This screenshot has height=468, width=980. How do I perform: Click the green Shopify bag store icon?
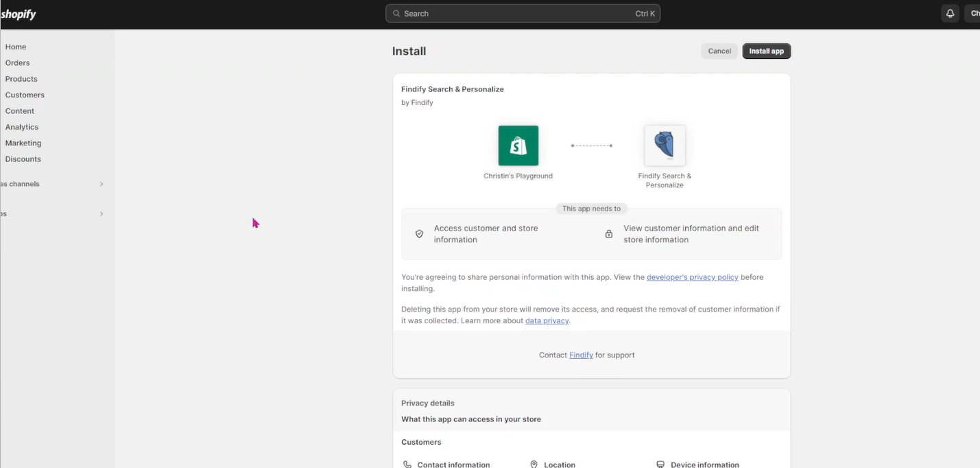[518, 145]
